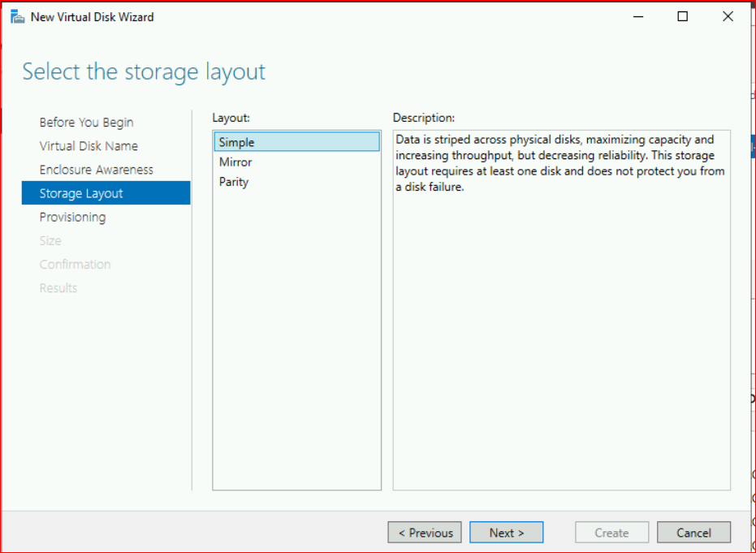
Task: Open the Virtual Disk Name step
Action: click(89, 146)
